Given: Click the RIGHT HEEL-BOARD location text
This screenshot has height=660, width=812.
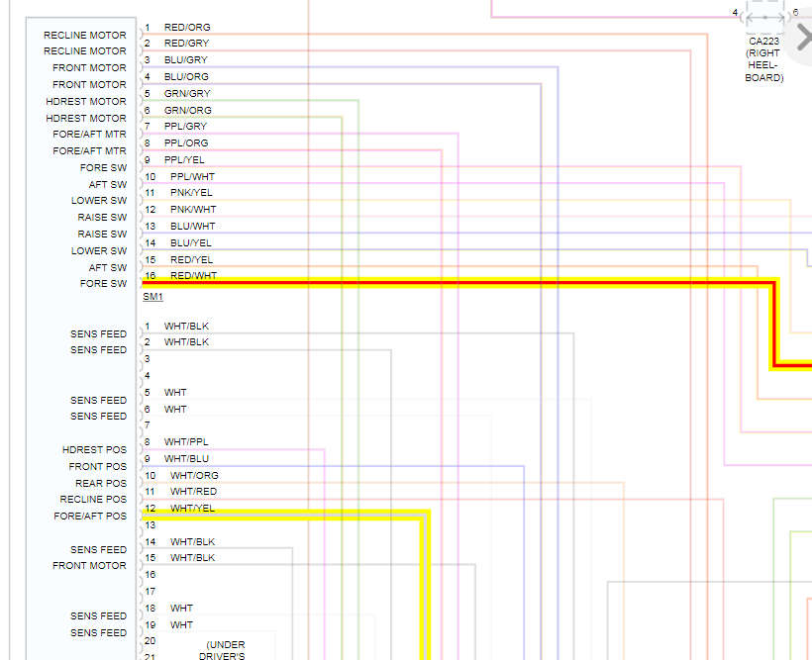Looking at the screenshot, I should (763, 65).
